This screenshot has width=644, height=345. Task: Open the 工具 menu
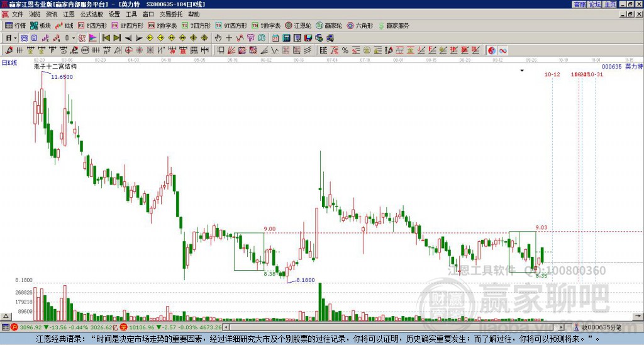[x=131, y=14]
